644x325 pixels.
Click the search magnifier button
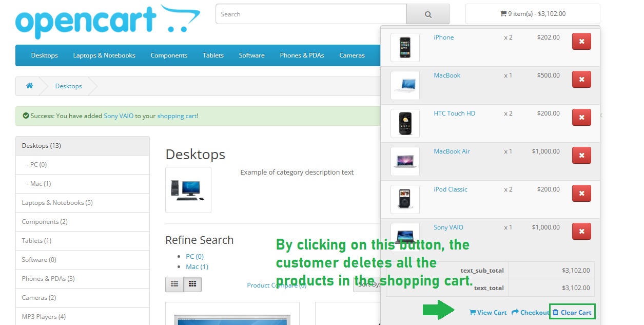click(x=428, y=14)
